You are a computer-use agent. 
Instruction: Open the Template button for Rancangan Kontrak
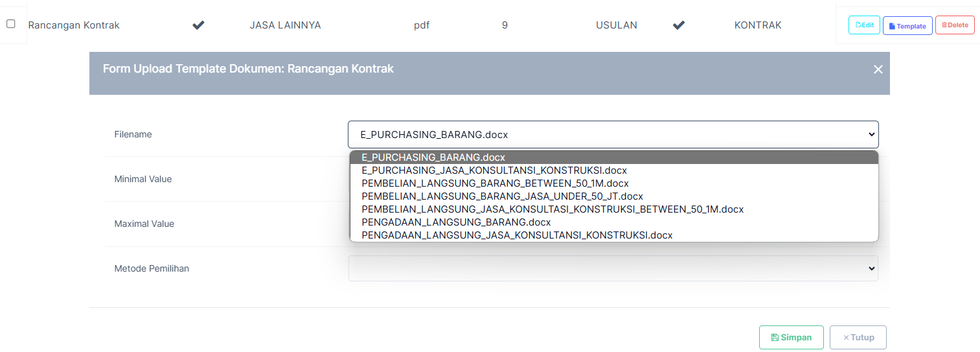click(907, 26)
